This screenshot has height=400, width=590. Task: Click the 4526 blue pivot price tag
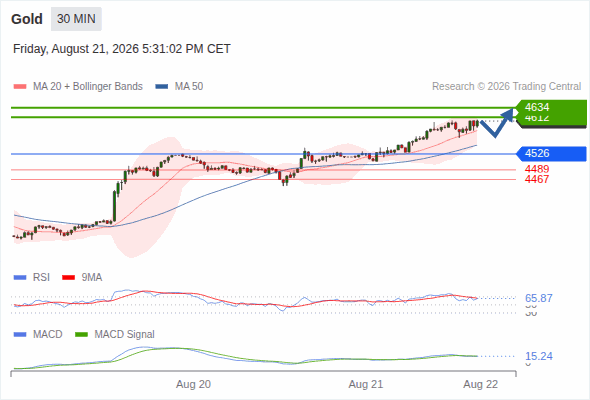pyautogui.click(x=552, y=154)
